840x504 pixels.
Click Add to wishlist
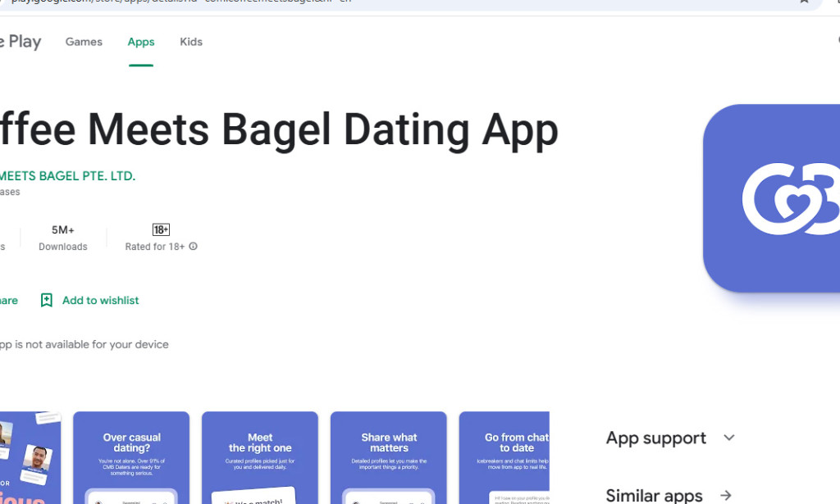pos(100,300)
